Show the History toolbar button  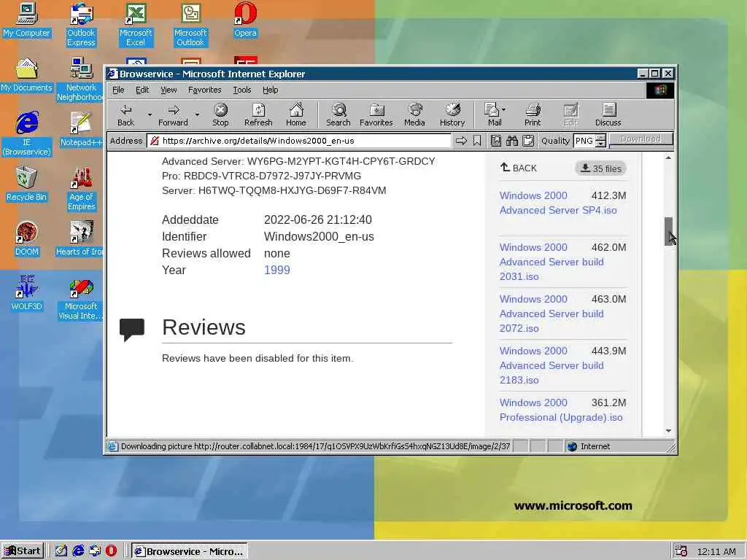(452, 114)
